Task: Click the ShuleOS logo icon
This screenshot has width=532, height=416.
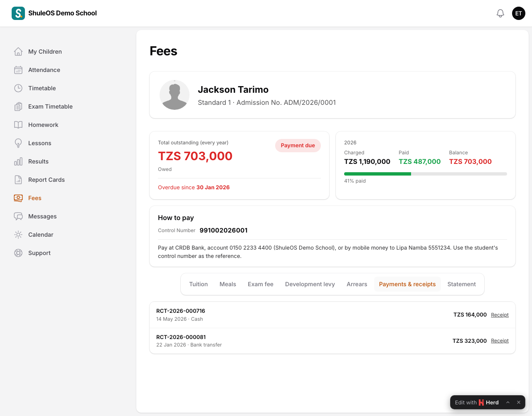Action: click(x=18, y=13)
